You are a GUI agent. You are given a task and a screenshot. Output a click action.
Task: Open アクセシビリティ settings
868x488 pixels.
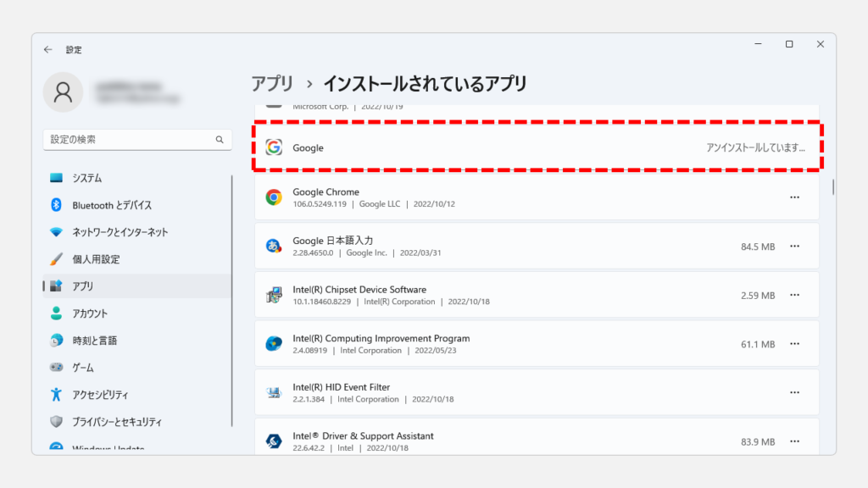100,395
